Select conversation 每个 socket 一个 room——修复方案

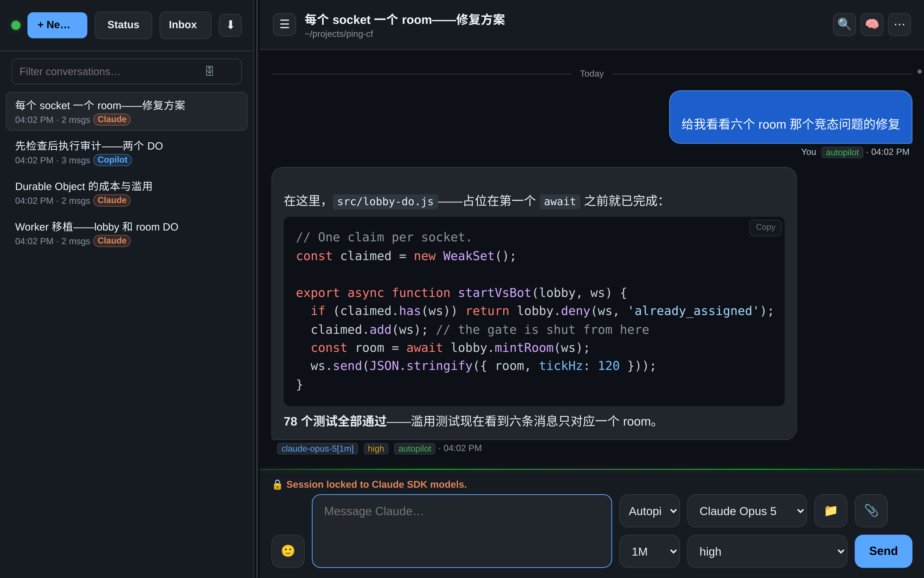point(126,111)
